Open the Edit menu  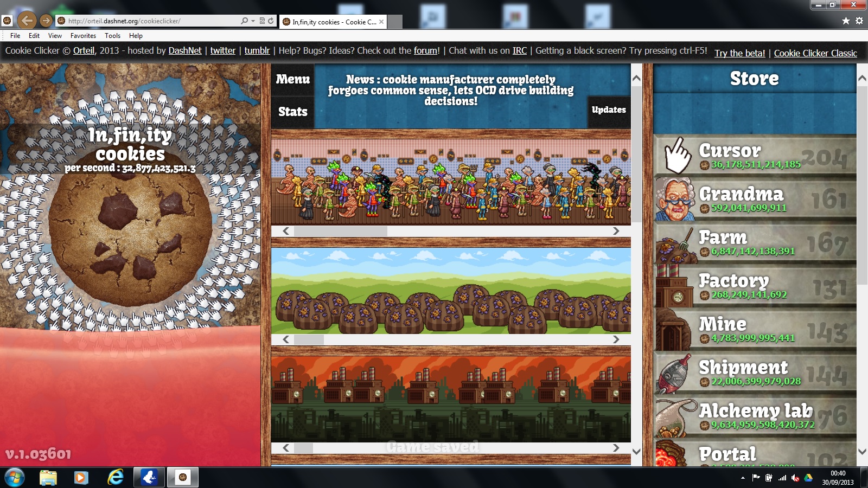(34, 36)
